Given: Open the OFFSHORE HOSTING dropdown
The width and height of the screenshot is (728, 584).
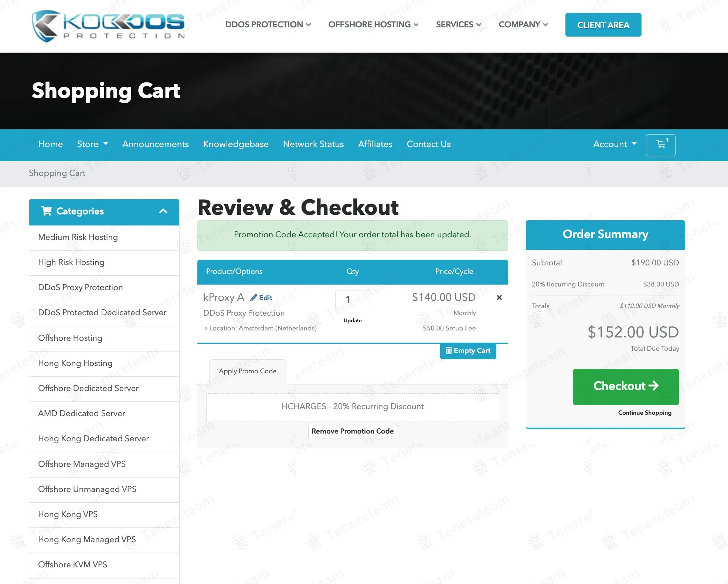Looking at the screenshot, I should (373, 25).
